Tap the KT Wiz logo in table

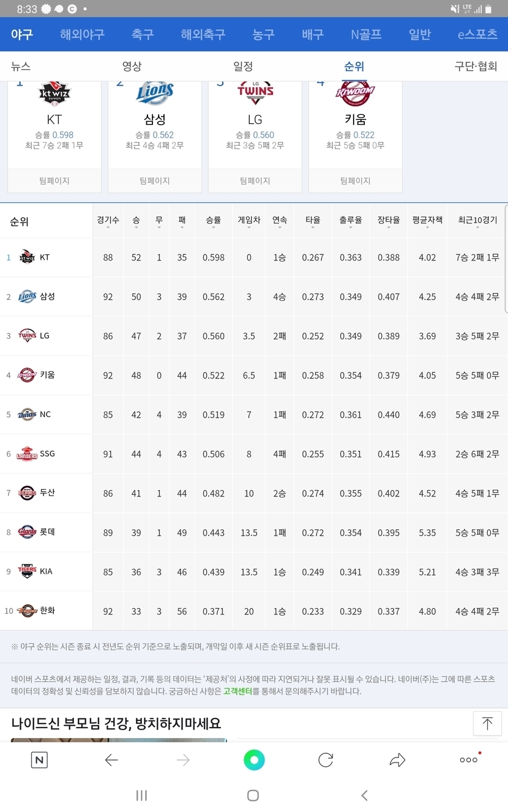coord(27,257)
